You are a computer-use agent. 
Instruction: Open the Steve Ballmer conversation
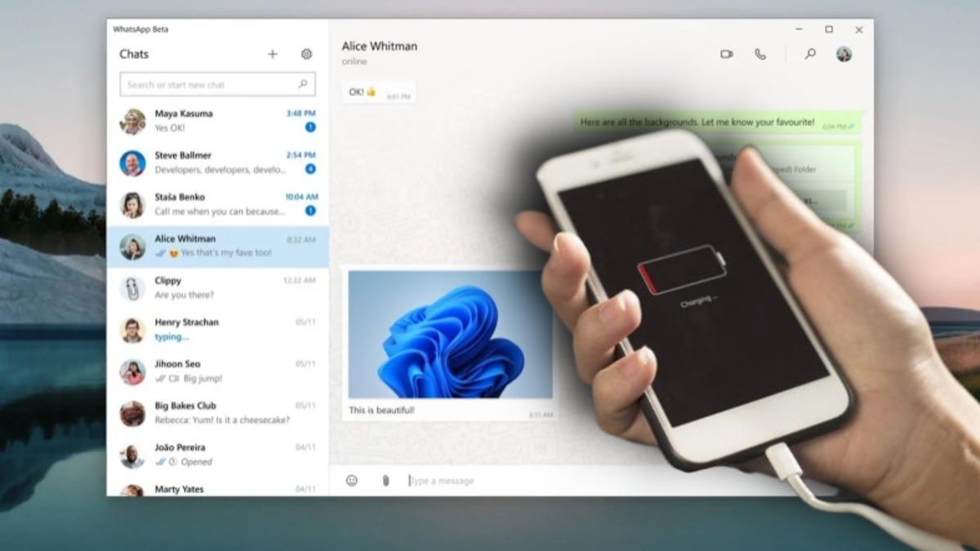[x=217, y=162]
